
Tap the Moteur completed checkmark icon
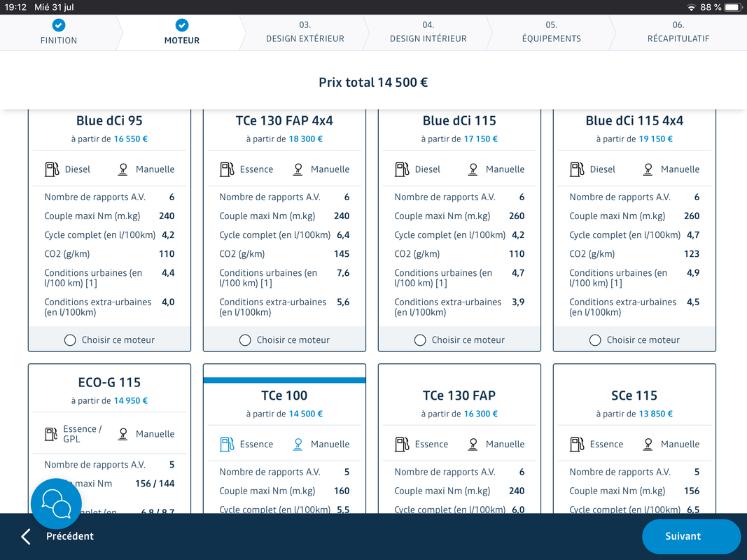(181, 25)
